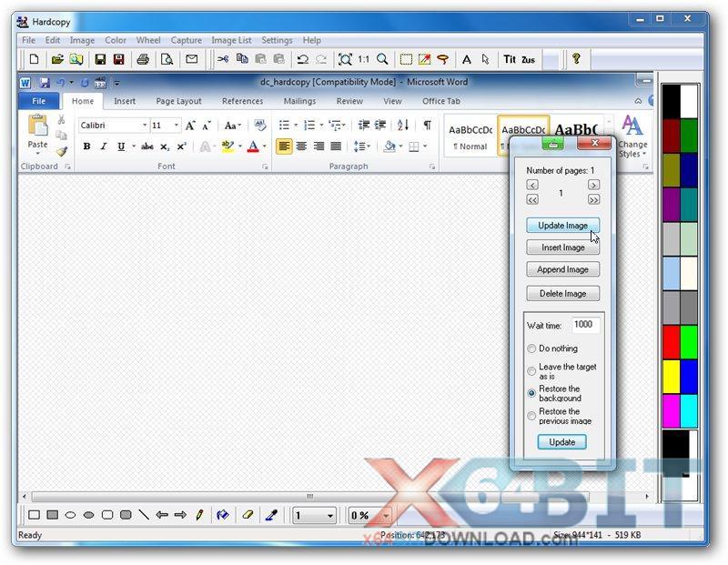The width and height of the screenshot is (728, 565).
Task: Open the font color arrow dropdown
Action: (x=265, y=146)
